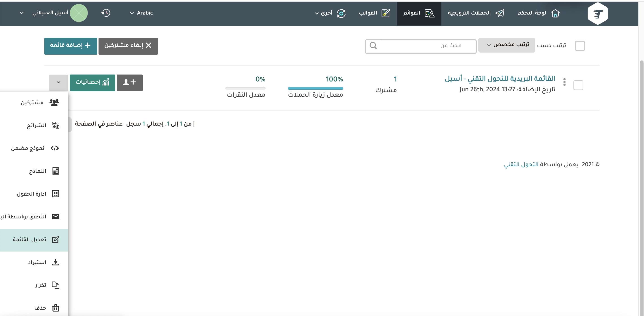Open the custom sort dropdown
Screen dimensions: 644x316
[507, 45]
